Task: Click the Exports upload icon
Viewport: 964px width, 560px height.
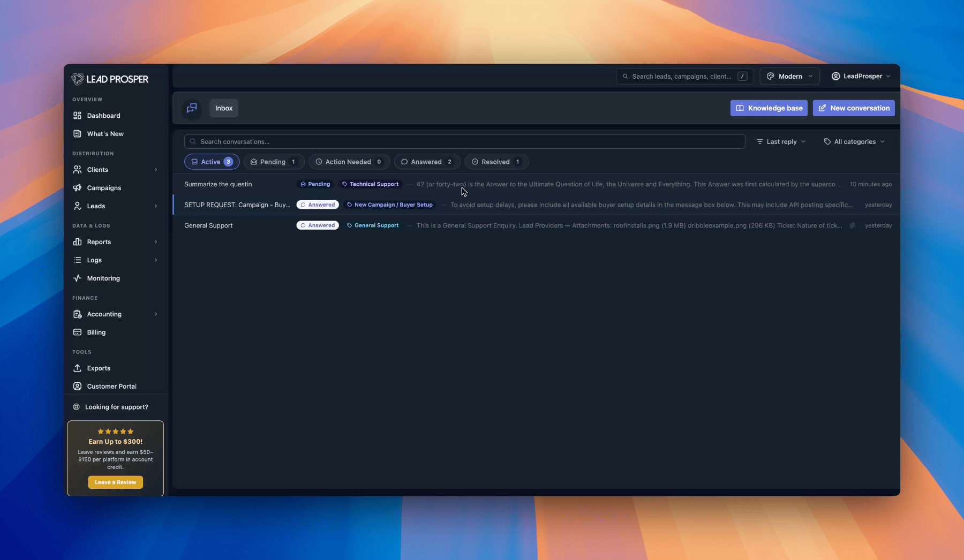Action: pyautogui.click(x=77, y=368)
